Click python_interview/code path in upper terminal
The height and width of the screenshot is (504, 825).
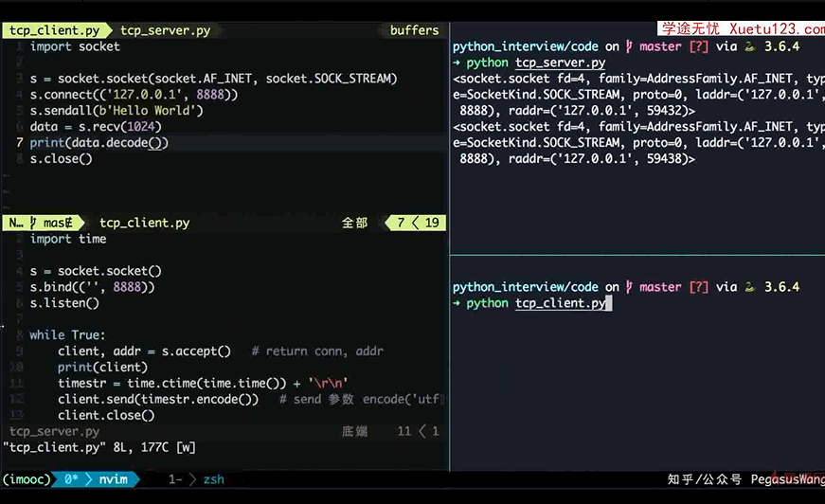point(525,46)
